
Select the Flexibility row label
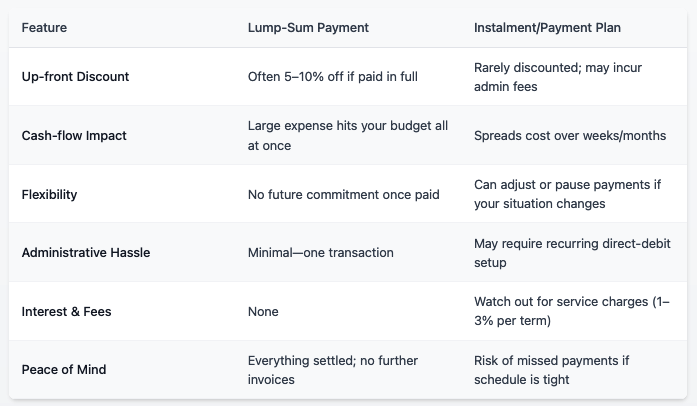[x=49, y=194]
